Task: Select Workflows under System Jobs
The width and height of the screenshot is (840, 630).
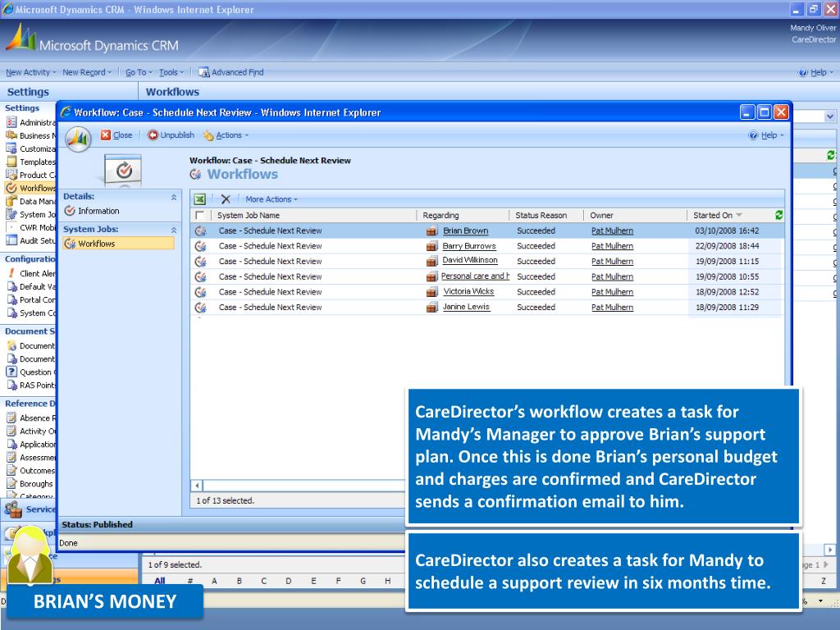Action: point(119,244)
